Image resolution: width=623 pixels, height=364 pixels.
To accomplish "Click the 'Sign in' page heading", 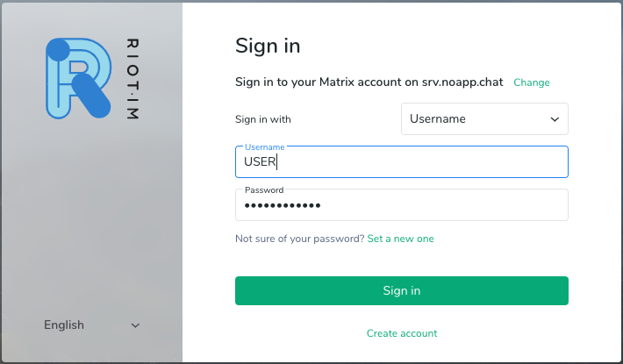I will (268, 46).
